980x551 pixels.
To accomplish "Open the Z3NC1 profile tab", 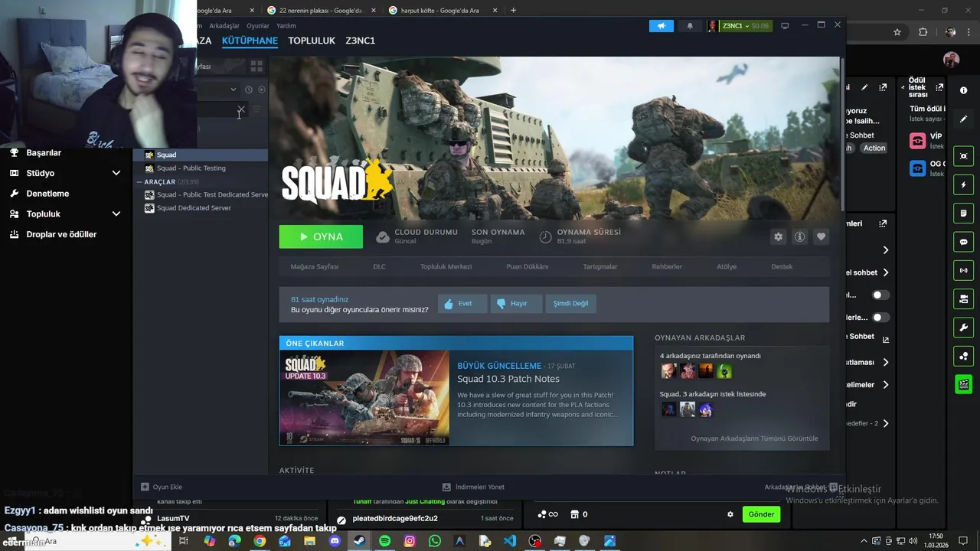I will click(360, 41).
